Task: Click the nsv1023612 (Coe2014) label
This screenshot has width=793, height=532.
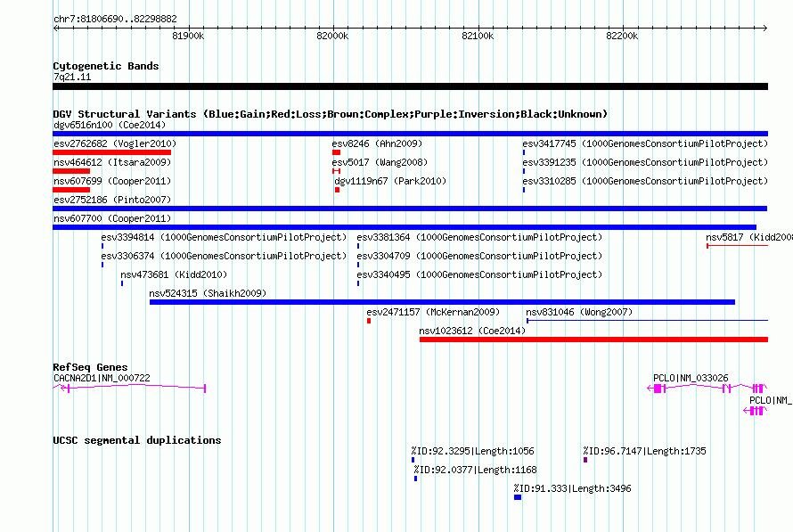Action: click(x=472, y=331)
